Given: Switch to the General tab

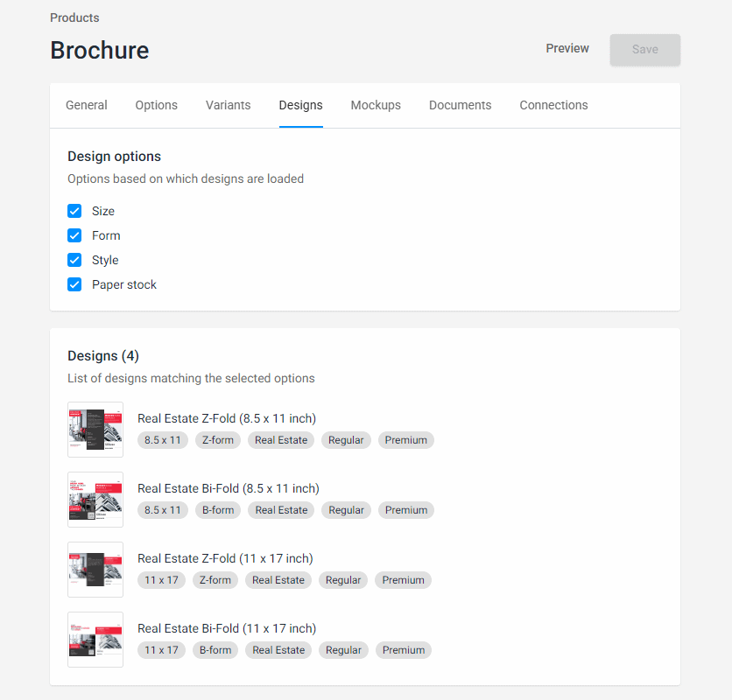Looking at the screenshot, I should (x=86, y=105).
